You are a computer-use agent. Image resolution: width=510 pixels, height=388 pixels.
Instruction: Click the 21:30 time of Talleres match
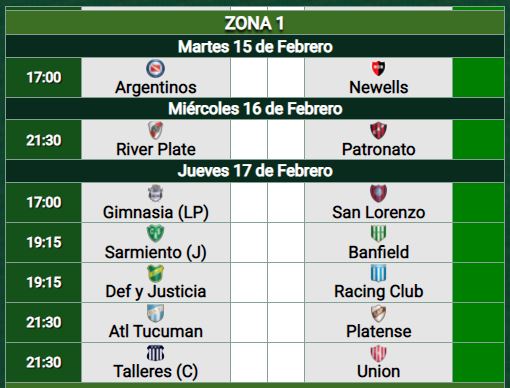tap(44, 362)
